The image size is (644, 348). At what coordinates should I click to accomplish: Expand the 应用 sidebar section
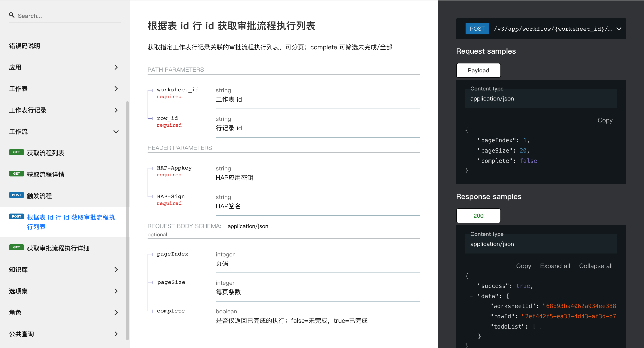(x=116, y=67)
